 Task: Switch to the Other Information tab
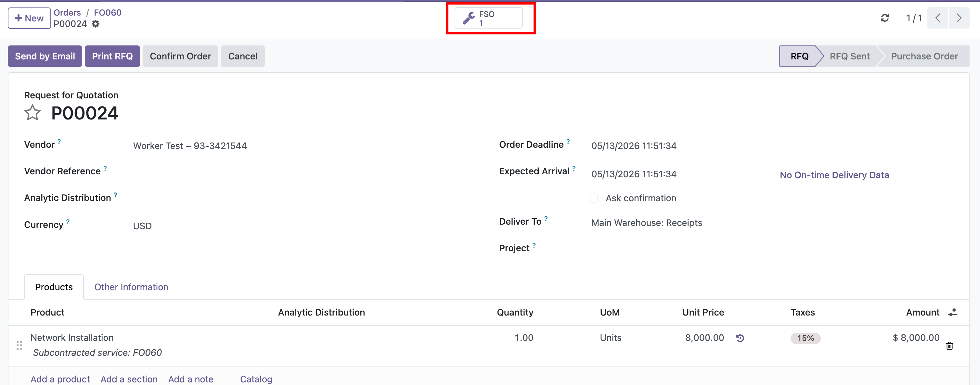pos(131,287)
